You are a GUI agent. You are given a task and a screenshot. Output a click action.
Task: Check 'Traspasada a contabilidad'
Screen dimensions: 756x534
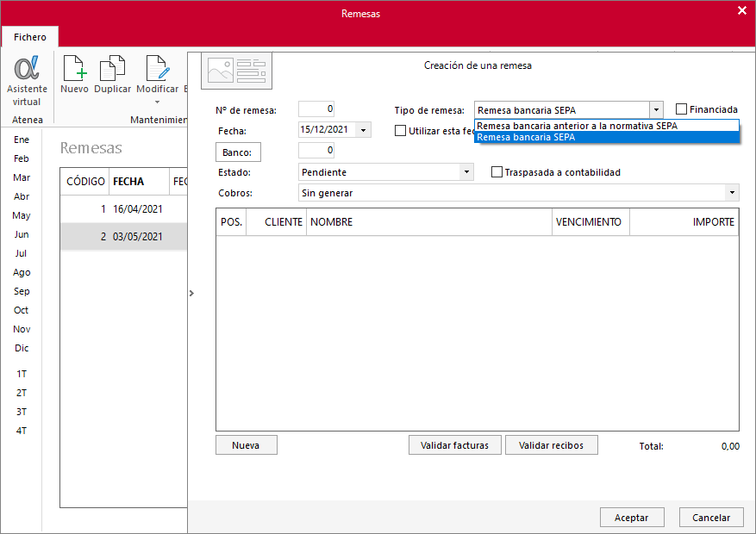[497, 172]
